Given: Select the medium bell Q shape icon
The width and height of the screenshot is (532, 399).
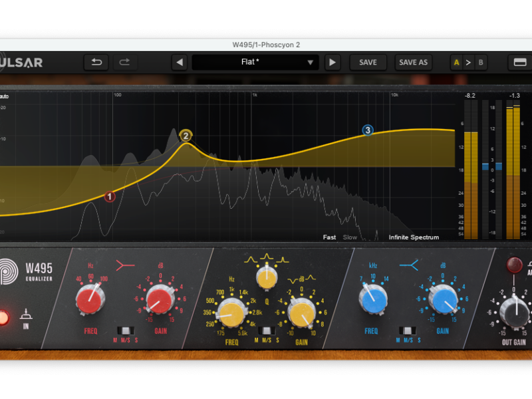Looking at the screenshot, I should pos(267,257).
